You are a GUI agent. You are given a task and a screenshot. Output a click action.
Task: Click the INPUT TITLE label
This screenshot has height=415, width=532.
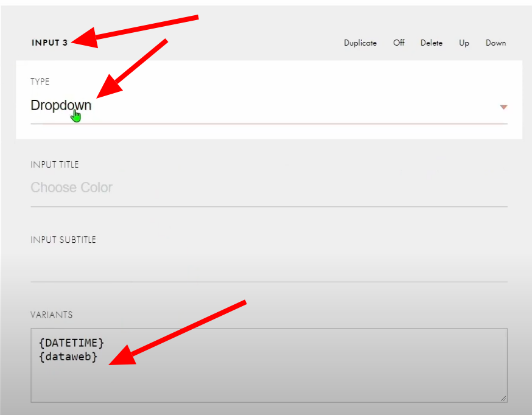click(x=54, y=165)
